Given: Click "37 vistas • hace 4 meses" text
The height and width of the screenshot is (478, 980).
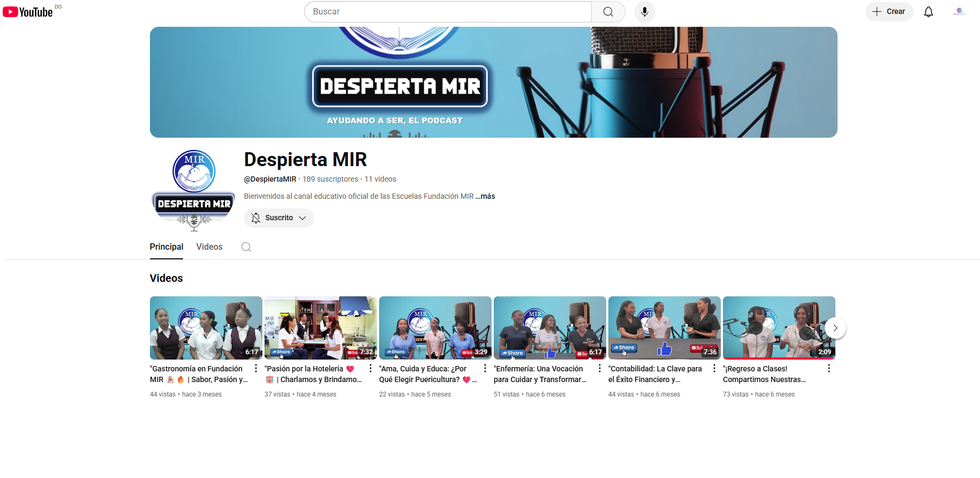Looking at the screenshot, I should pos(300,394).
